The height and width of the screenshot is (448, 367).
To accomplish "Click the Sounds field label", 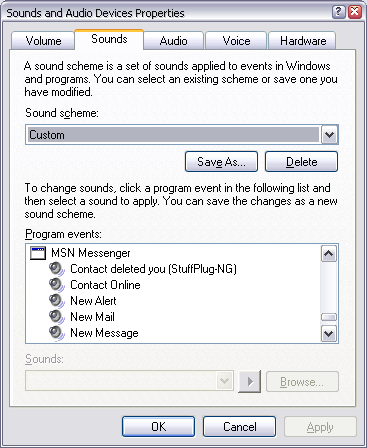I will (44, 359).
